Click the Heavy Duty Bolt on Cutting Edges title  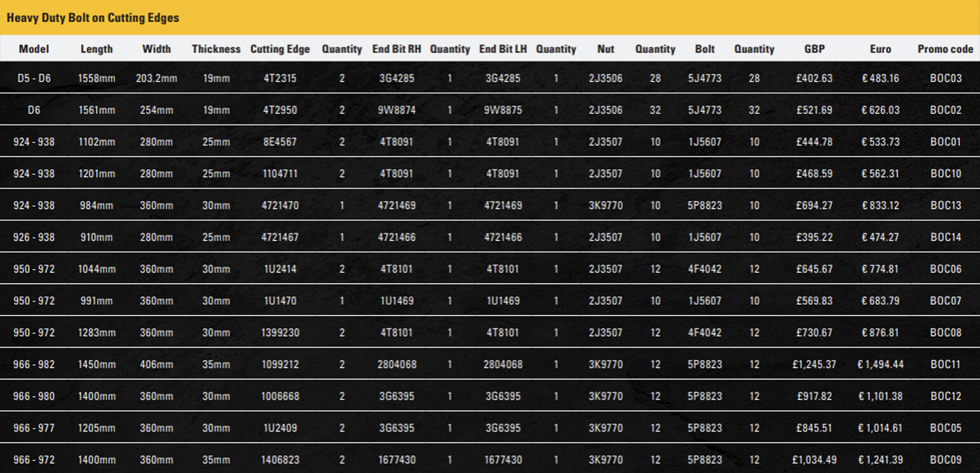pos(93,18)
